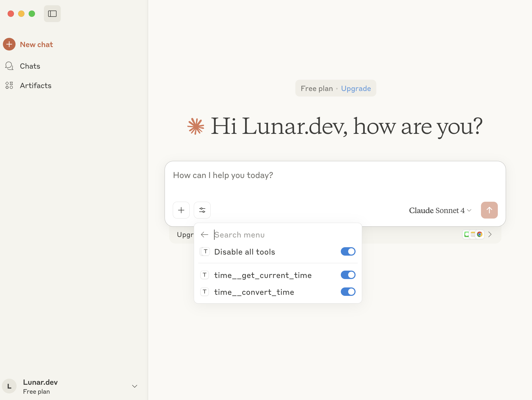The height and width of the screenshot is (400, 532).
Task: Click the Lunar.dev account name
Action: coord(40,382)
